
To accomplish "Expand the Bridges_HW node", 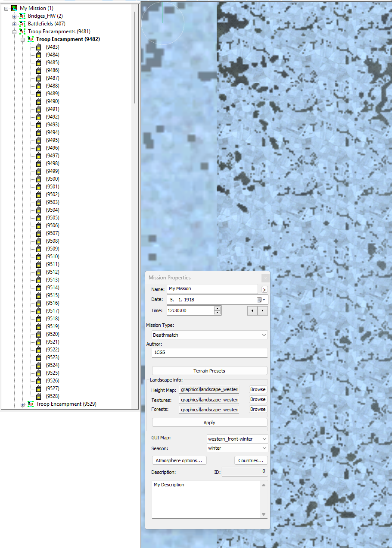I will point(14,16).
